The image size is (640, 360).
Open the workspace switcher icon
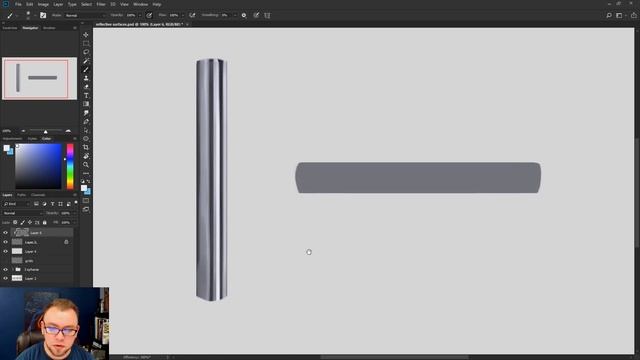[x=620, y=15]
